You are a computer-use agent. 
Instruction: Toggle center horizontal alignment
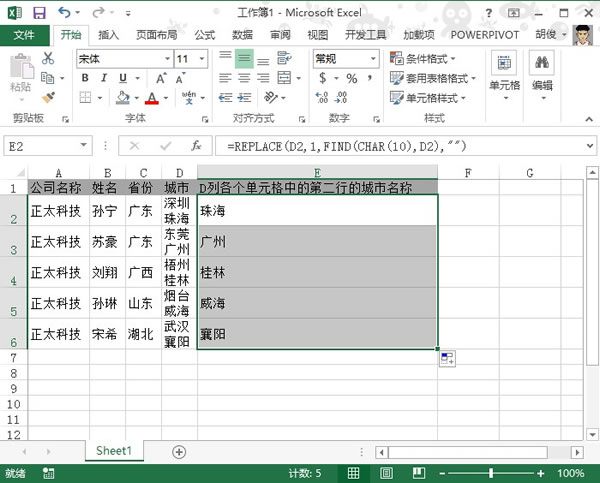coord(244,78)
